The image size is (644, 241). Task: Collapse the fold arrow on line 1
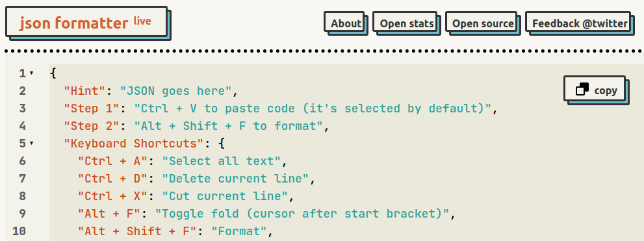pyautogui.click(x=32, y=73)
